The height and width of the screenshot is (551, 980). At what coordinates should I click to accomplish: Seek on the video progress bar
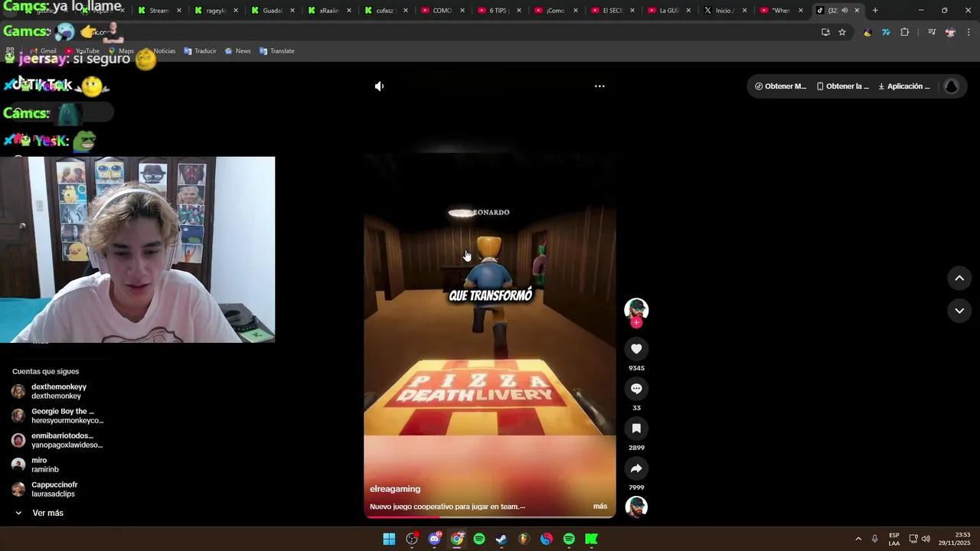pos(490,517)
